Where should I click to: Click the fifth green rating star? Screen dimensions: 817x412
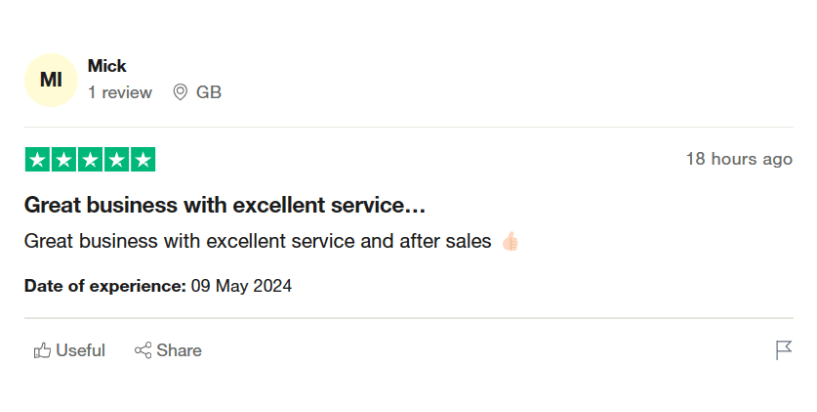(x=143, y=159)
